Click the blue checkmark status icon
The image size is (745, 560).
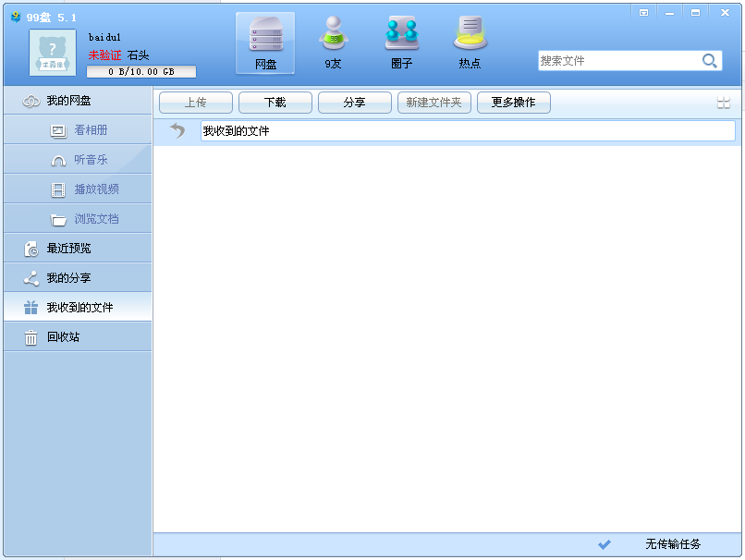[605, 544]
